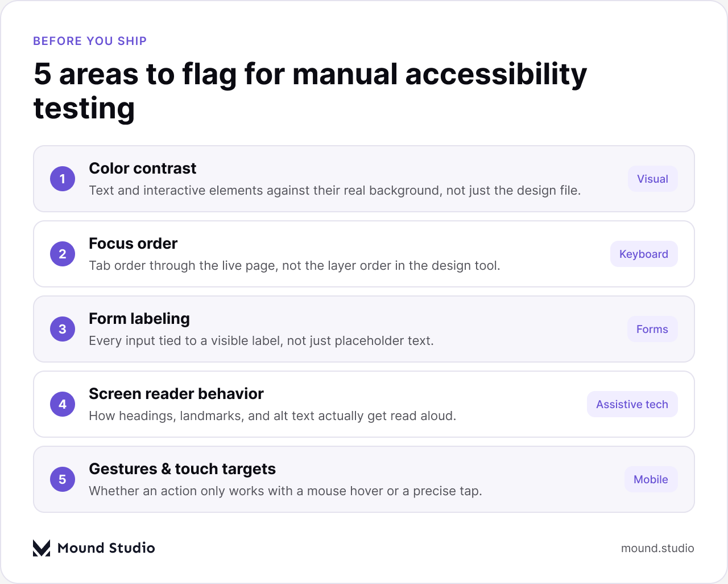
Task: Click the number 2 circle badge
Action: (x=63, y=254)
